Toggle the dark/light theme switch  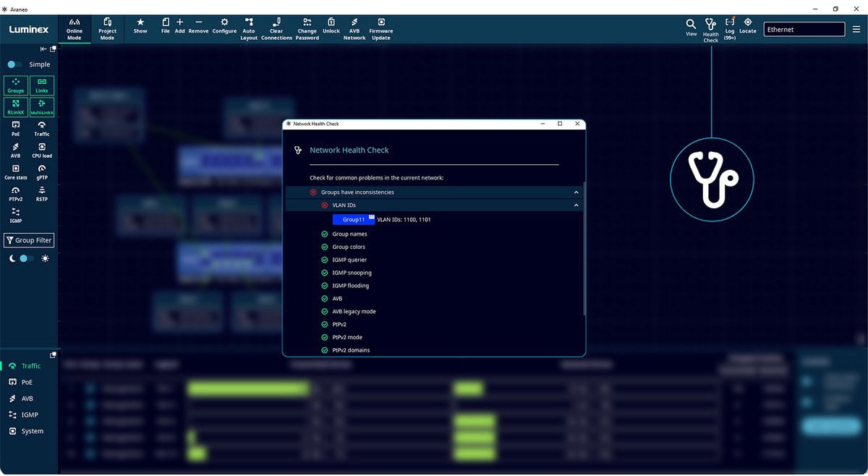pos(27,258)
